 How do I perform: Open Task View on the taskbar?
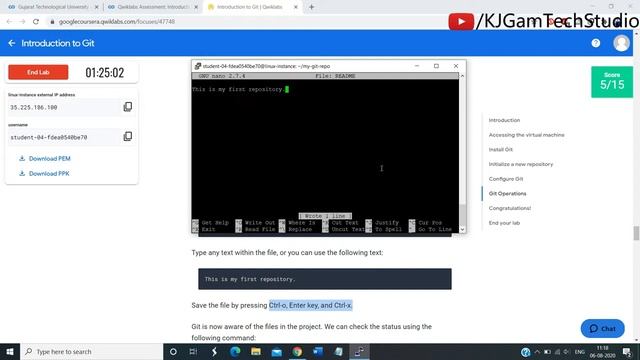[x=193, y=351]
